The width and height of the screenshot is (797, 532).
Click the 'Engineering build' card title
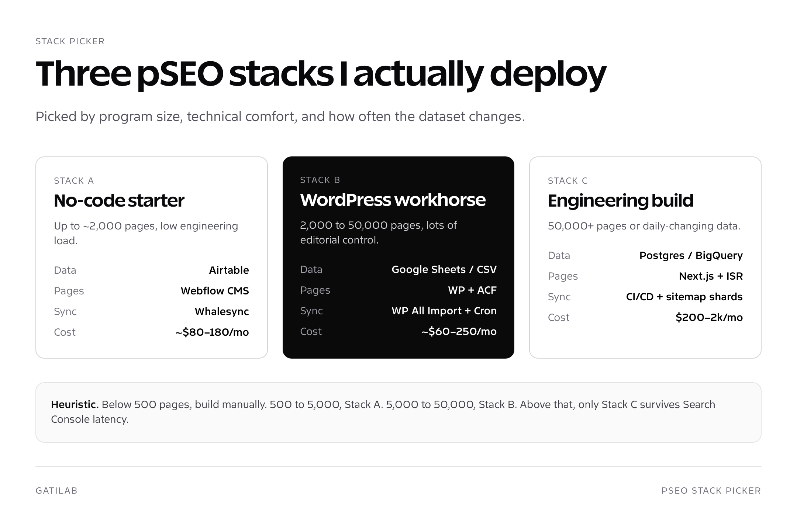click(620, 201)
